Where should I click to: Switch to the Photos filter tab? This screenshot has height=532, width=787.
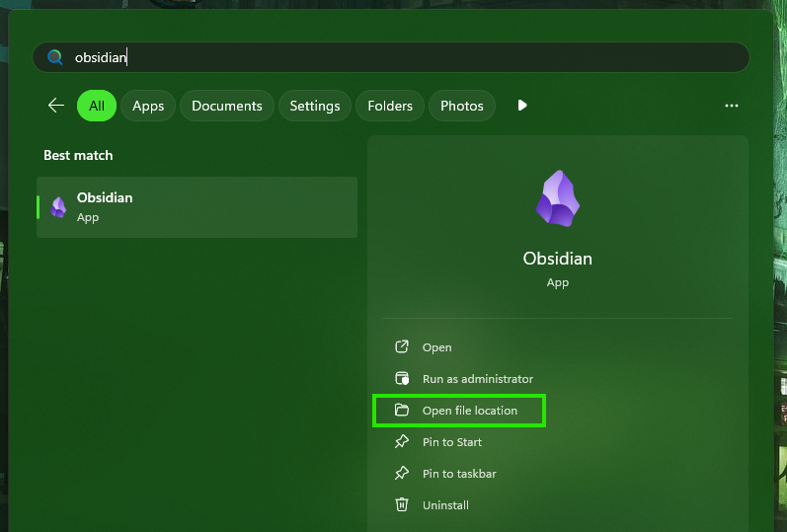(x=462, y=106)
